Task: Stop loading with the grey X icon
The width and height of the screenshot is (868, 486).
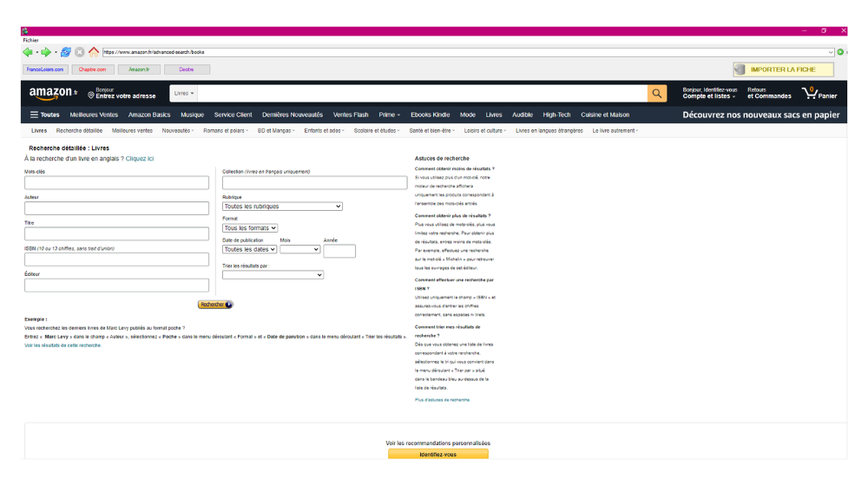Action: [x=80, y=52]
